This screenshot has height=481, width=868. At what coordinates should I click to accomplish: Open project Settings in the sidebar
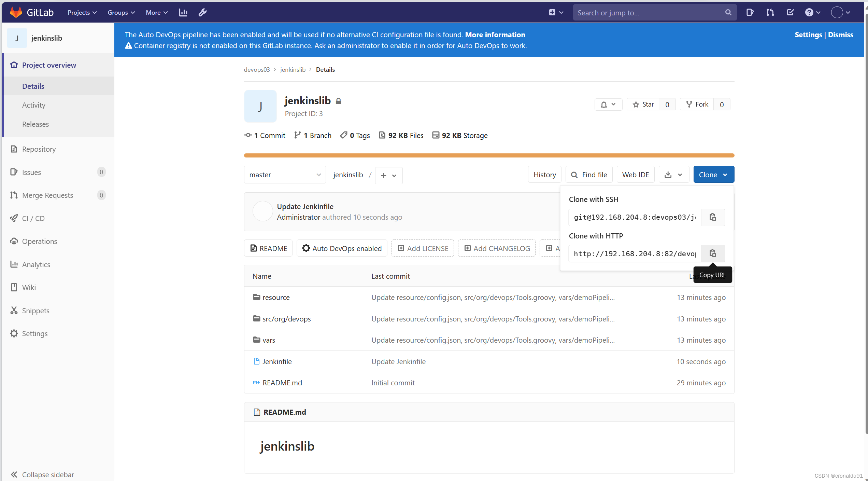pyautogui.click(x=58, y=333)
